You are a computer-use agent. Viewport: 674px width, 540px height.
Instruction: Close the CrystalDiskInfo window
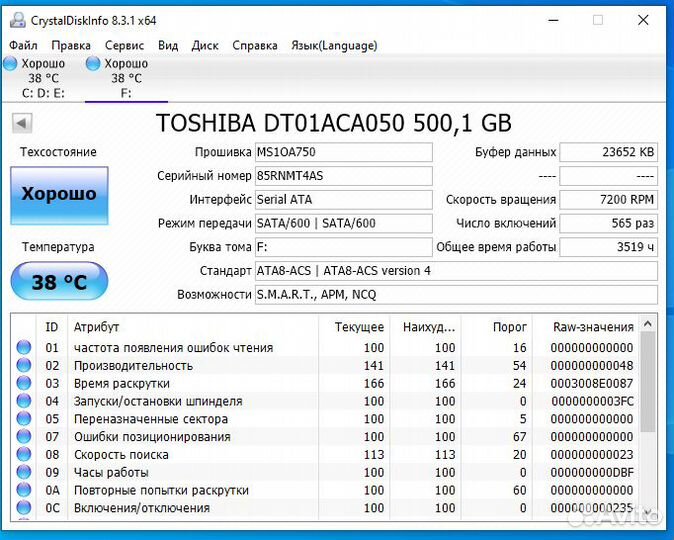[x=643, y=20]
